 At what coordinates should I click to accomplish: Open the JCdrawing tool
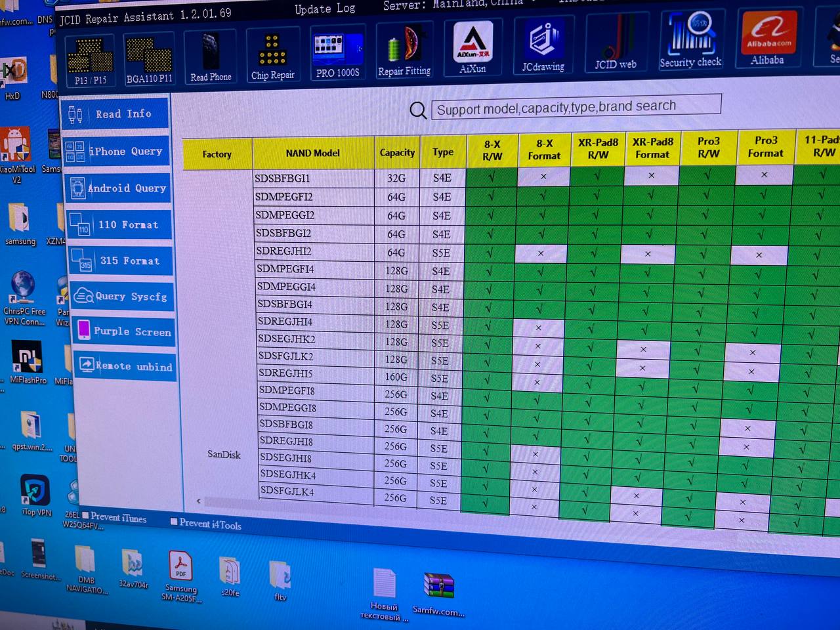coord(543,46)
